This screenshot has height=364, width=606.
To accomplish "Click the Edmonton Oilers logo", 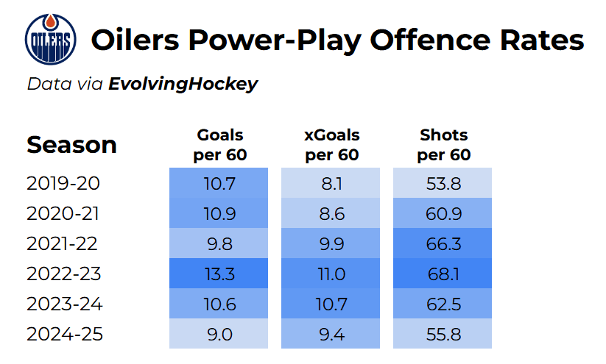I will (51, 39).
